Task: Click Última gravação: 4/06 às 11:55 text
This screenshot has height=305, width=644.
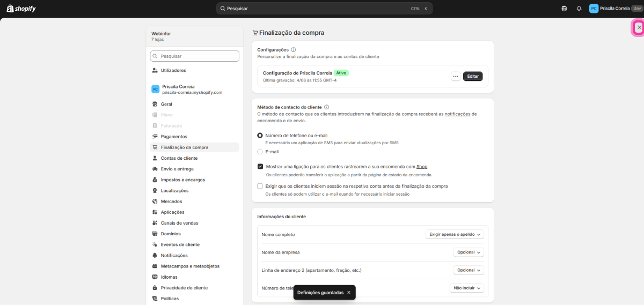Action: coord(299,80)
